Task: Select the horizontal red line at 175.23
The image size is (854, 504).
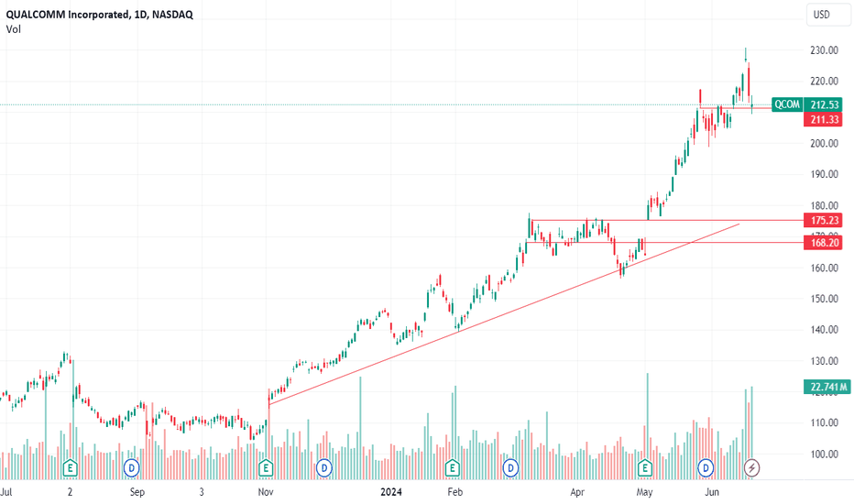Action: pyautogui.click(x=667, y=221)
